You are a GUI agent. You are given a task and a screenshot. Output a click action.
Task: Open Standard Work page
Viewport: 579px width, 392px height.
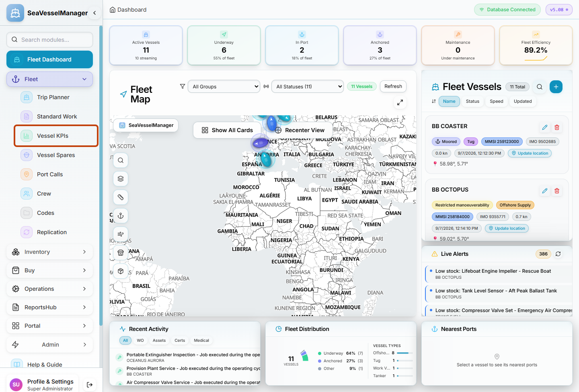point(56,116)
